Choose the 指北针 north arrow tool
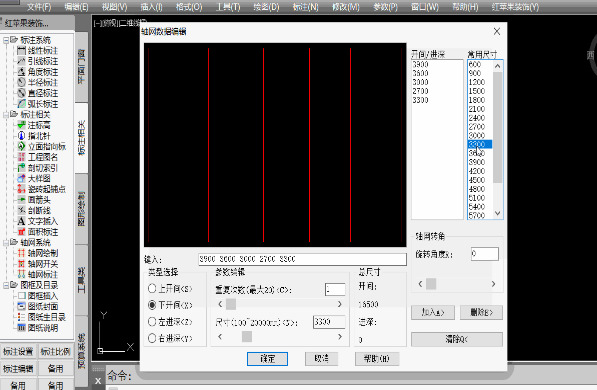The height and width of the screenshot is (390, 597). 21,136
